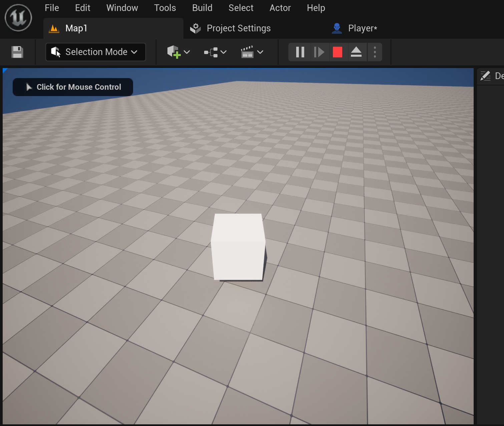Click the Map1 tab level icon
The width and height of the screenshot is (504, 426).
pyautogui.click(x=54, y=29)
